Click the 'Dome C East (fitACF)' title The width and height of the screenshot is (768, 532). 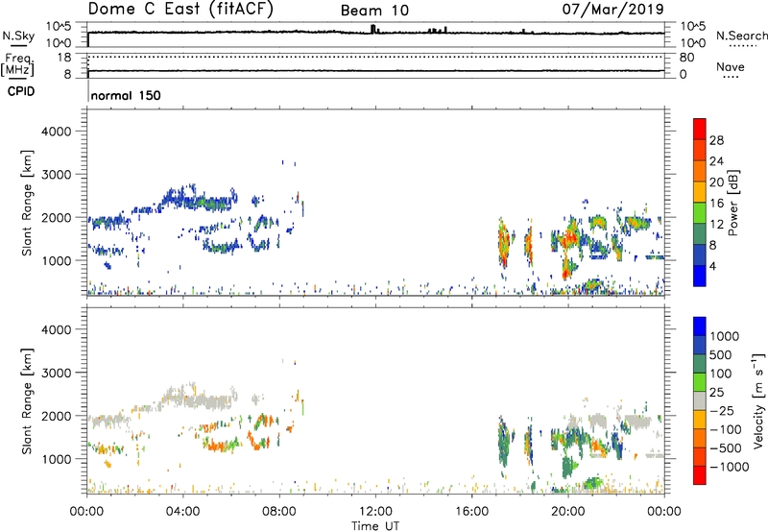tap(180, 10)
